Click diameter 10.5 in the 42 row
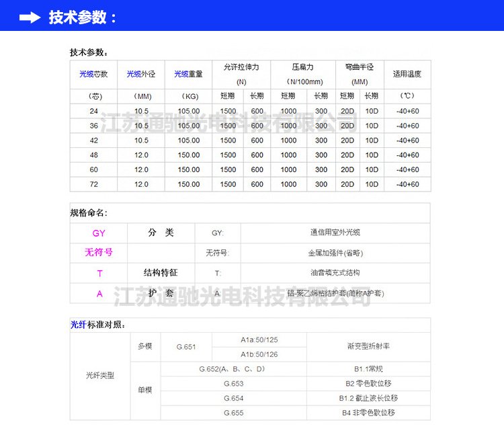 tap(141, 141)
